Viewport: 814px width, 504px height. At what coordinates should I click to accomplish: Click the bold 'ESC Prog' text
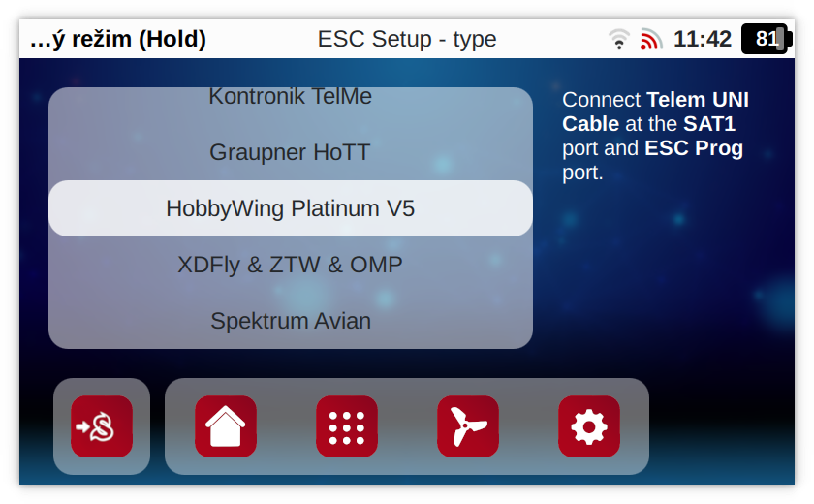point(694,148)
